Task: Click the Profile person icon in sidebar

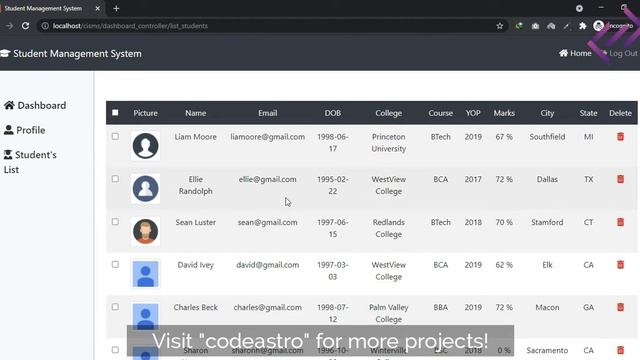Action: (9, 130)
